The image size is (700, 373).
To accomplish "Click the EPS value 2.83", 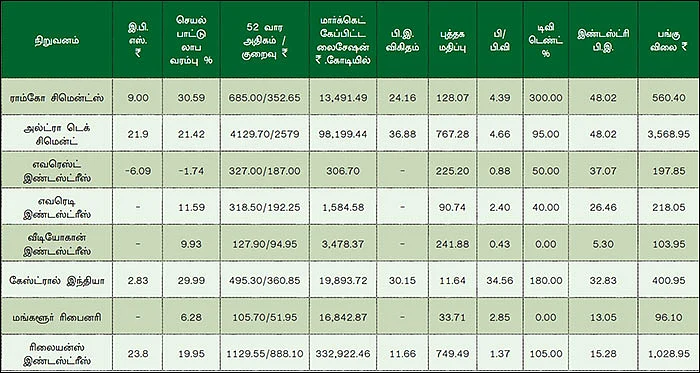I will [138, 281].
